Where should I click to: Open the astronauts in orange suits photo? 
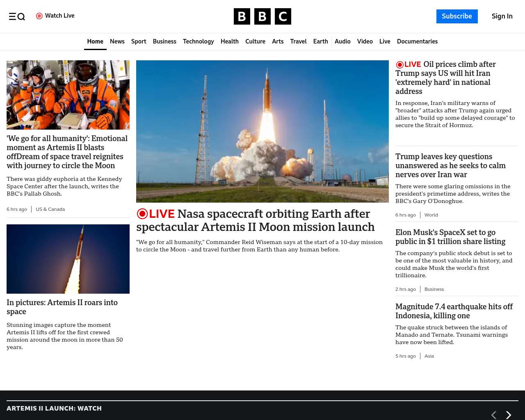tap(68, 95)
